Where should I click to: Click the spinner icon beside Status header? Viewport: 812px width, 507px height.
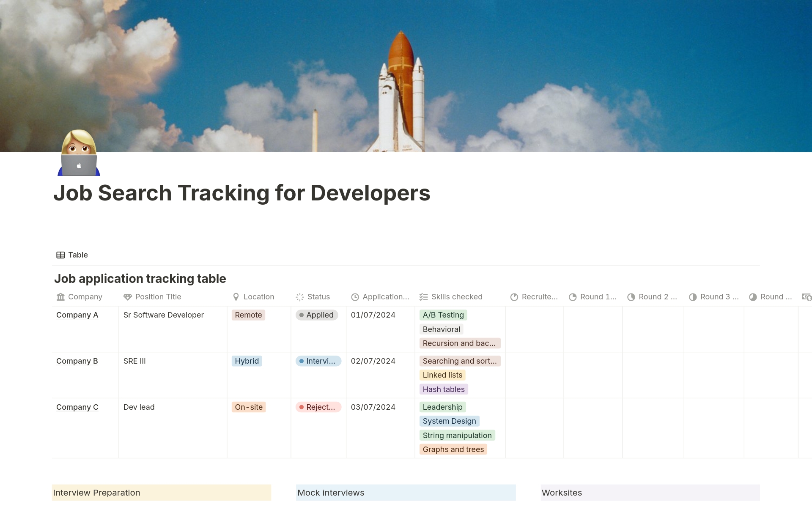300,297
